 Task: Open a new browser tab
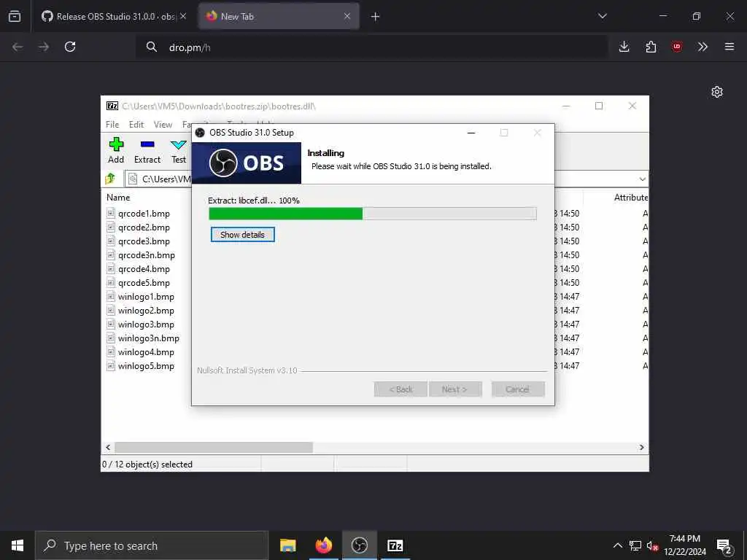[x=376, y=17]
